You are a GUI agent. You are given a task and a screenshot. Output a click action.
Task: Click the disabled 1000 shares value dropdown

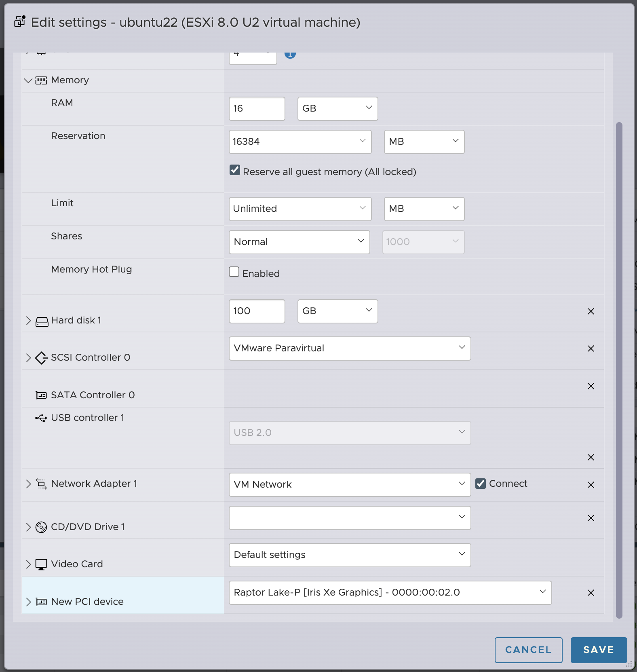click(424, 242)
